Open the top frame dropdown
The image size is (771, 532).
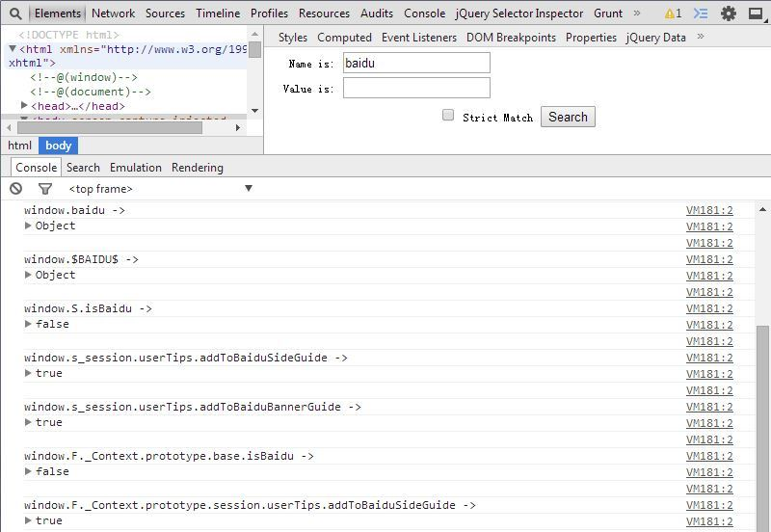pos(161,189)
